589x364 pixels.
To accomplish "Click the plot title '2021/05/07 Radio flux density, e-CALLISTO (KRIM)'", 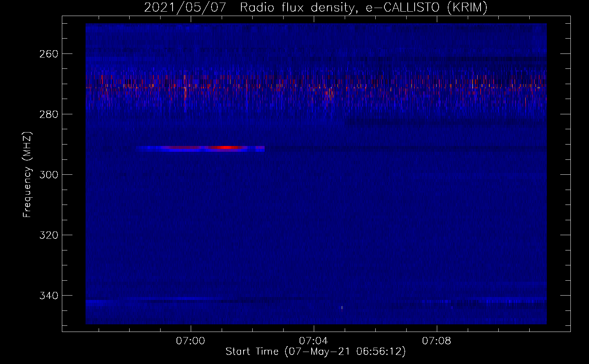I will click(316, 7).
